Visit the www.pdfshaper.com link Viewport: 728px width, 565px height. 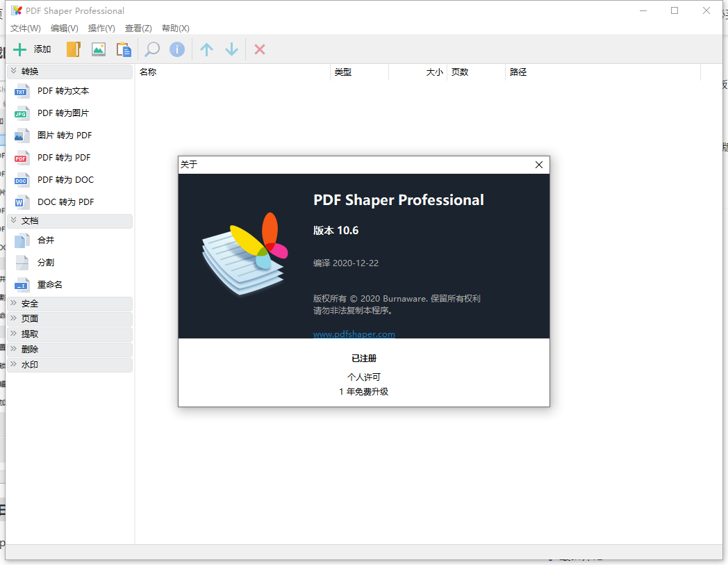(354, 334)
